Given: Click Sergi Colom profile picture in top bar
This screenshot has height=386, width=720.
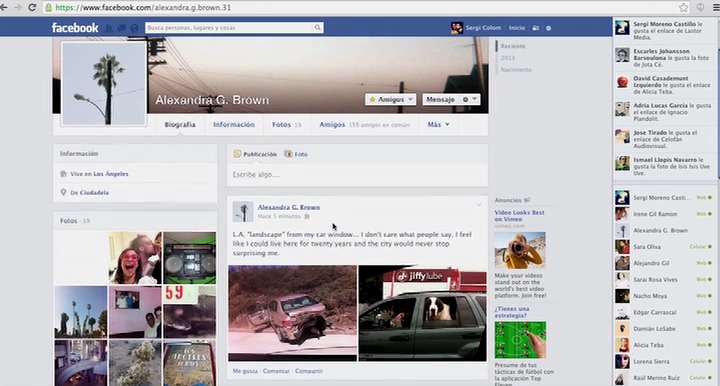Looking at the screenshot, I should click(x=456, y=28).
